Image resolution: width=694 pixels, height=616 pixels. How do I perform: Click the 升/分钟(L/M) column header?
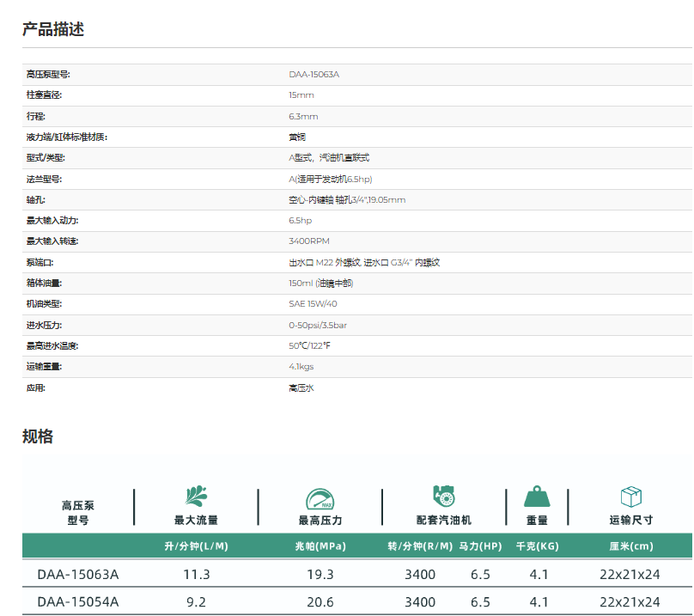click(196, 546)
